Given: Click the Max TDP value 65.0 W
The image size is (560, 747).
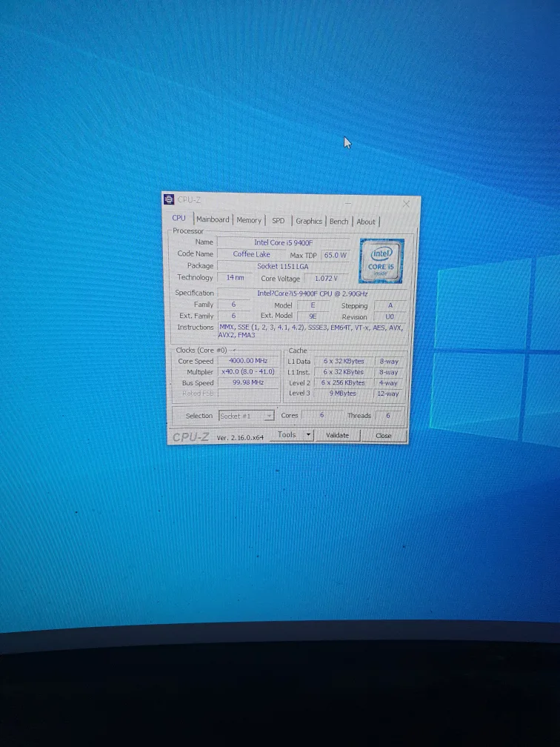Looking at the screenshot, I should click(336, 256).
